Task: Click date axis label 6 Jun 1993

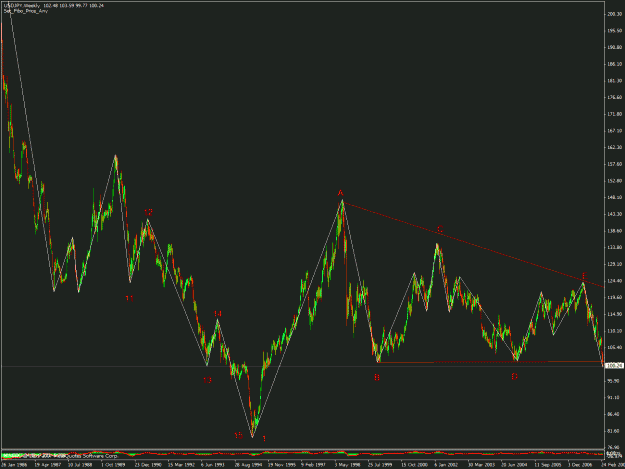Action: (x=213, y=465)
